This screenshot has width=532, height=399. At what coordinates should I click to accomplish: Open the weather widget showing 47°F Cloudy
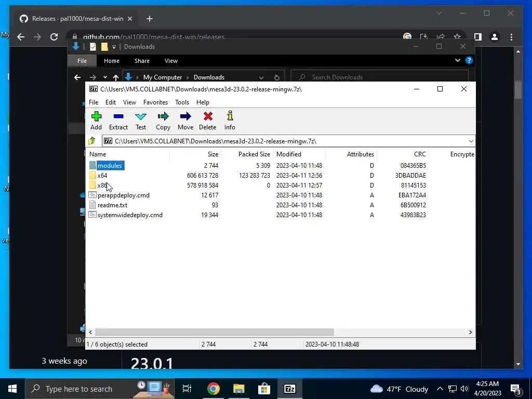(400, 389)
